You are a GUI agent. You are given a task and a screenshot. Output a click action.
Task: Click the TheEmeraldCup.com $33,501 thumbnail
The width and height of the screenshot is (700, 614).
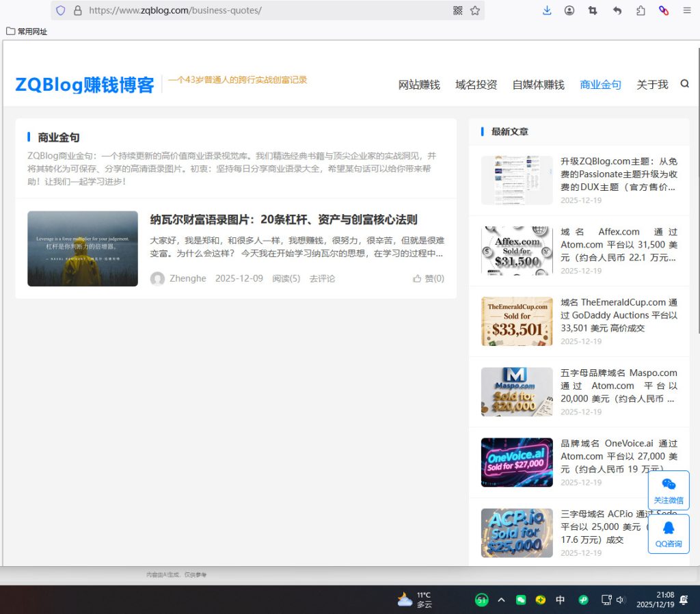(517, 321)
